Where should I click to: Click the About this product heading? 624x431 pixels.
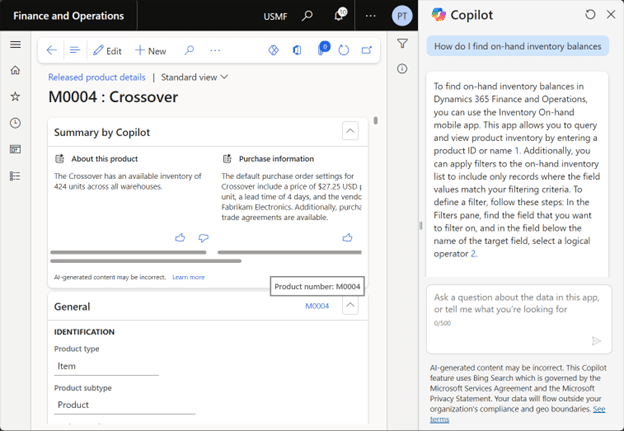(105, 159)
